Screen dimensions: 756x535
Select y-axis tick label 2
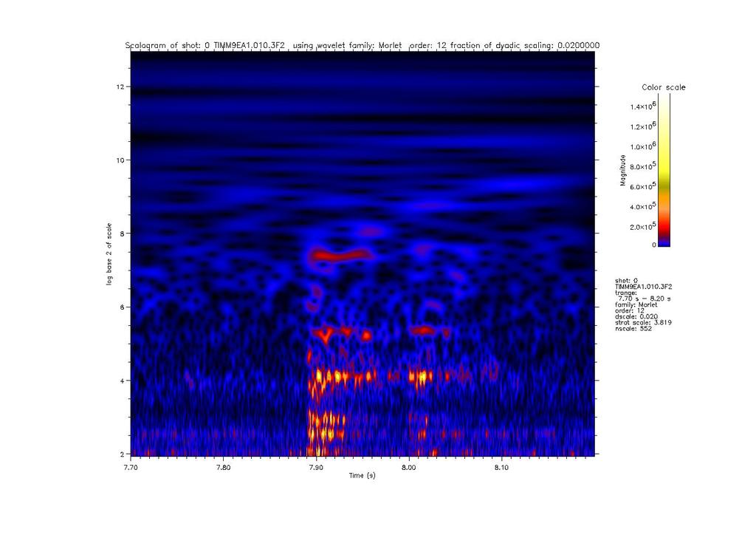click(123, 454)
